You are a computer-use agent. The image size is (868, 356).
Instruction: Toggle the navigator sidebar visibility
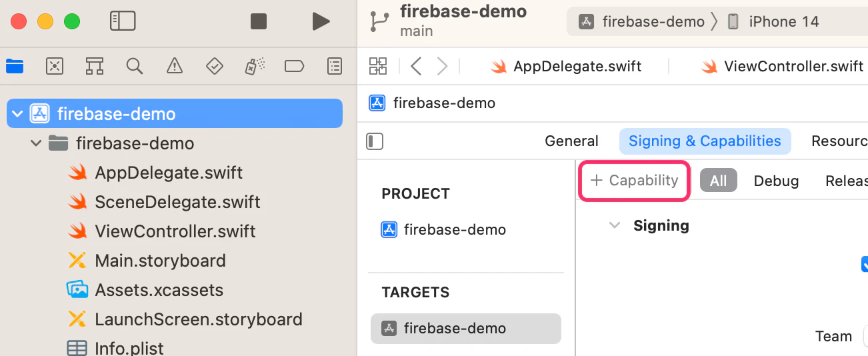123,21
